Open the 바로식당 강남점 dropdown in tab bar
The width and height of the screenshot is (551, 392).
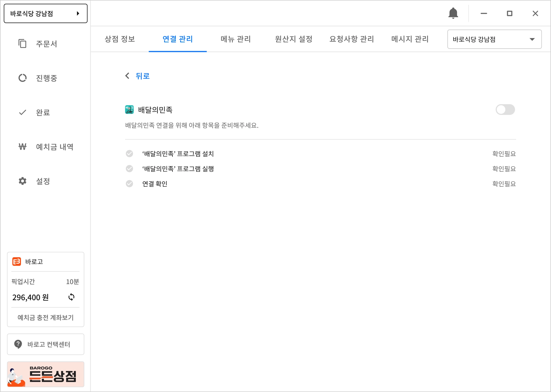(x=494, y=39)
